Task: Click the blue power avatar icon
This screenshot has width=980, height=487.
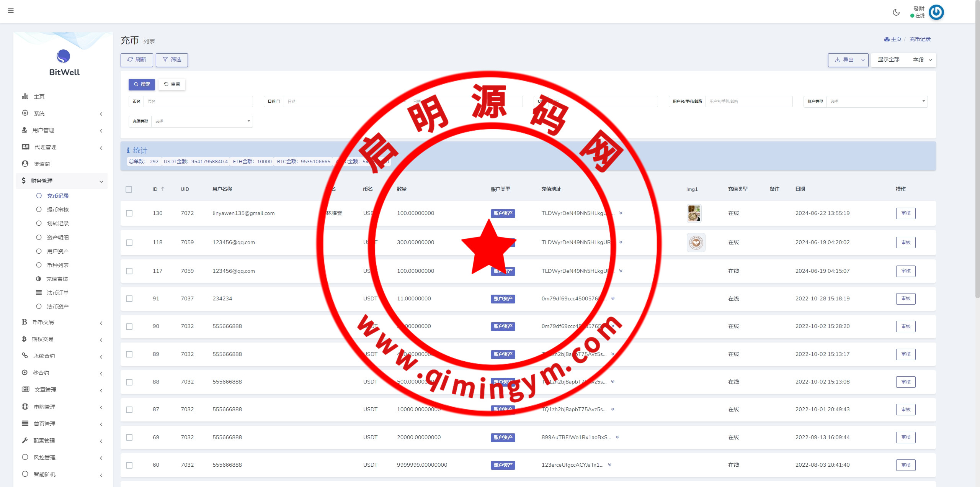Action: coord(936,12)
